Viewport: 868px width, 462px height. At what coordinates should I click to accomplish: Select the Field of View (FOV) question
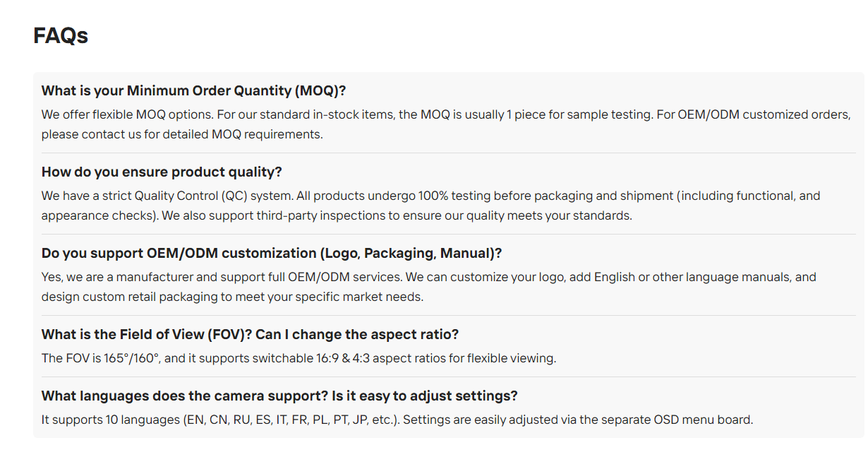(x=250, y=334)
